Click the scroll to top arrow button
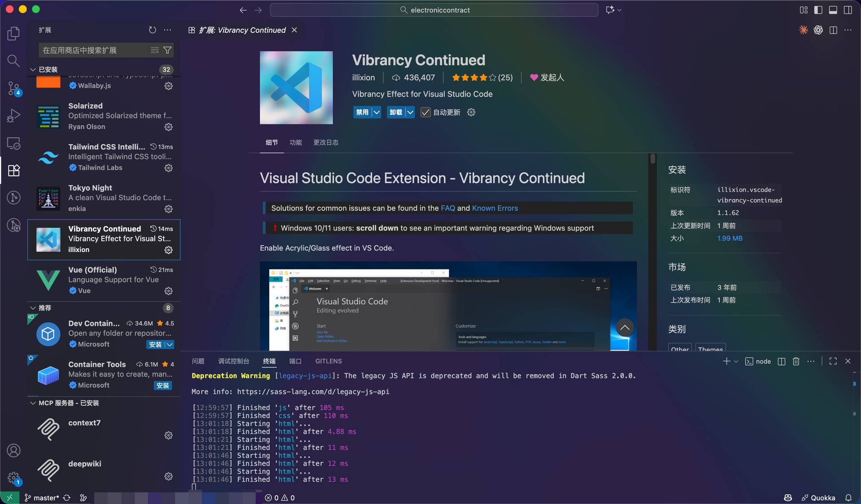861x504 pixels. pyautogui.click(x=625, y=328)
